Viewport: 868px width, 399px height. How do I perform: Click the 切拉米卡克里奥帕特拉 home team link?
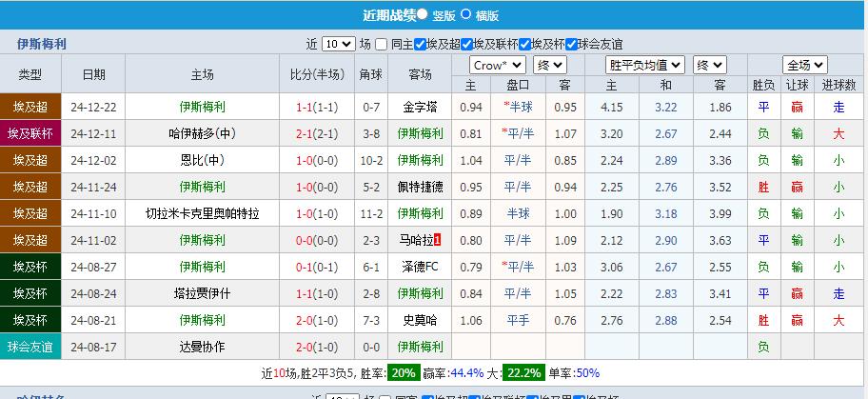pyautogui.click(x=202, y=213)
